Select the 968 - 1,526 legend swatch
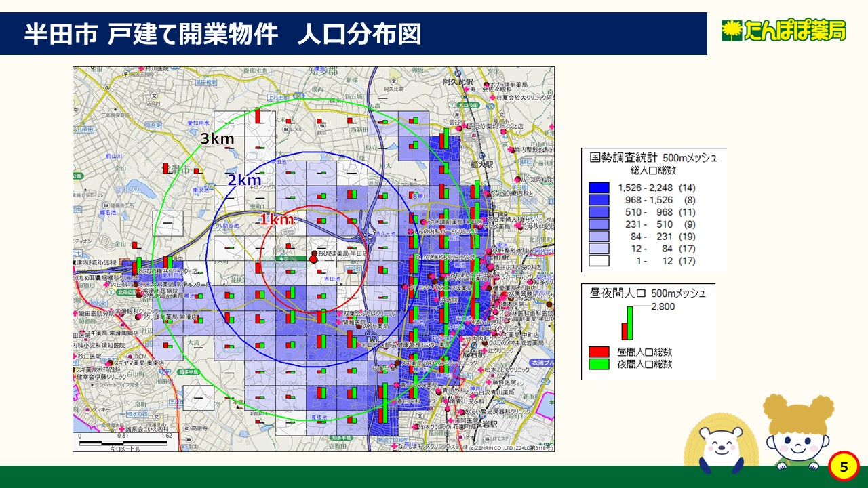Image resolution: width=868 pixels, height=488 pixels. tap(599, 200)
